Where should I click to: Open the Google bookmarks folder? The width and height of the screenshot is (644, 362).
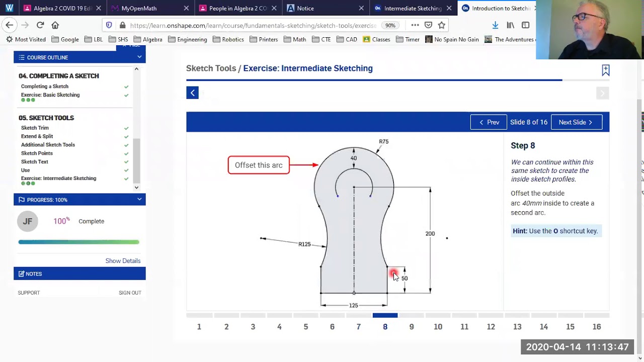65,39
